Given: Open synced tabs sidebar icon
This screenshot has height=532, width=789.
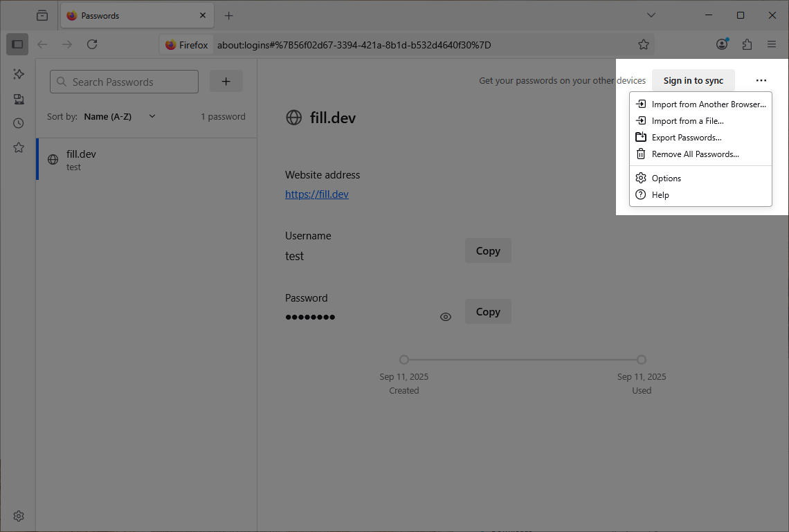Looking at the screenshot, I should coord(19,98).
